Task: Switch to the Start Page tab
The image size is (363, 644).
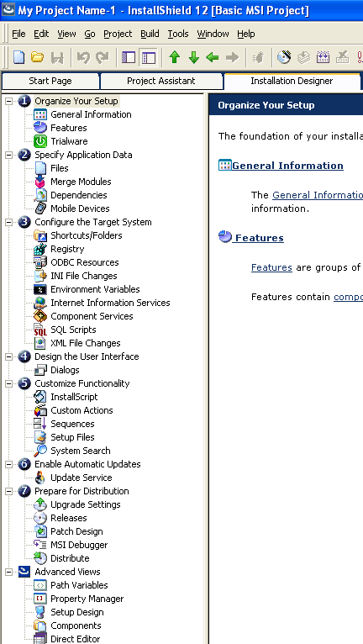Action: tap(50, 81)
